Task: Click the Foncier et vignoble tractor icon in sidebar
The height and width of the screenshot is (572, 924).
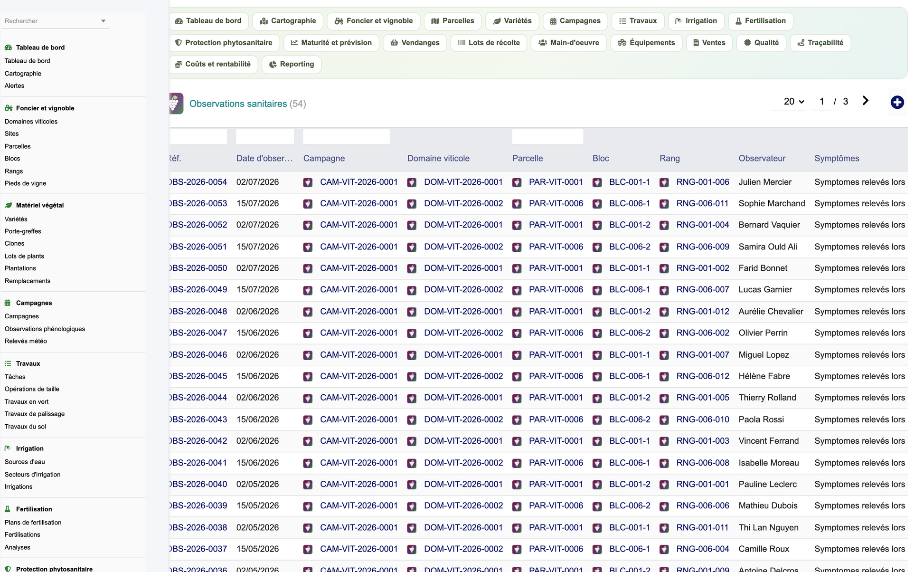Action: pos(8,108)
